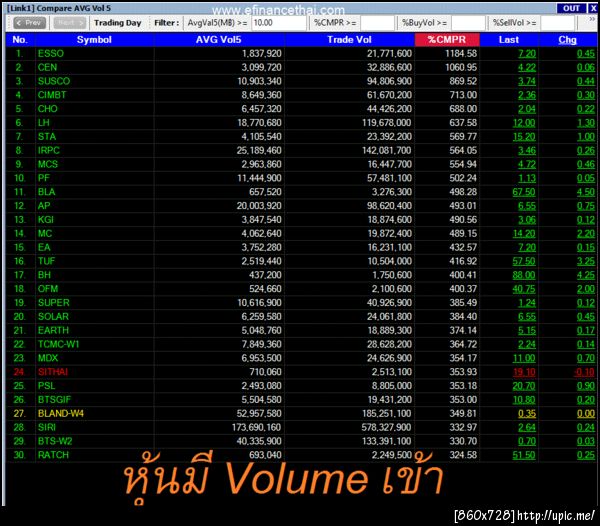This screenshot has height=526, width=600.
Task: Select the MC symbol in row 14
Action: point(44,233)
